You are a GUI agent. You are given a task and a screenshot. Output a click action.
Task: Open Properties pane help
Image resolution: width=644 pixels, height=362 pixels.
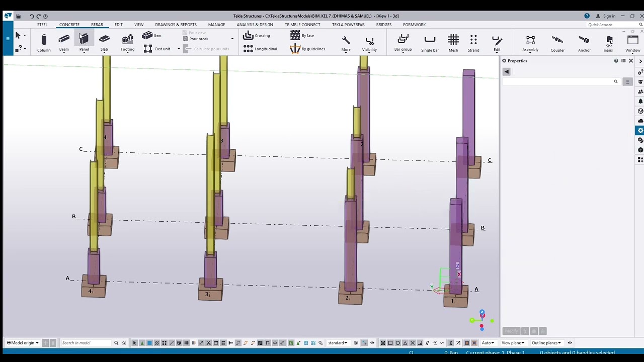(x=616, y=61)
